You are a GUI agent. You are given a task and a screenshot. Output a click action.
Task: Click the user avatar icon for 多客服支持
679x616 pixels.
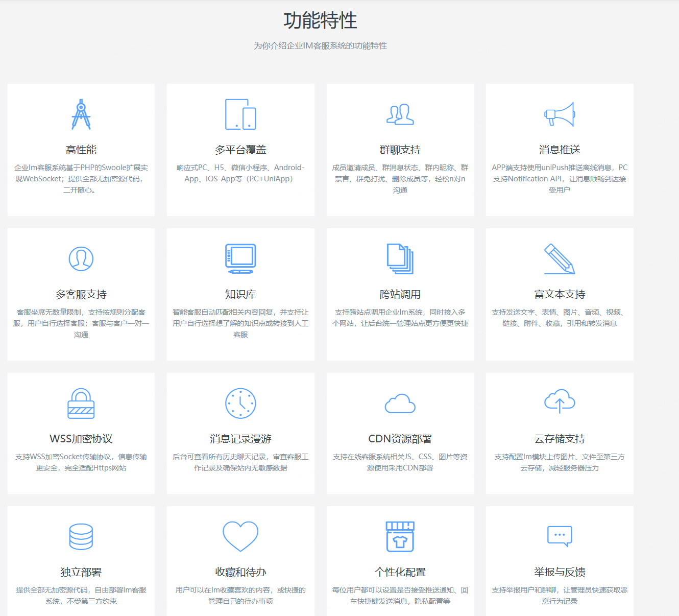[81, 259]
